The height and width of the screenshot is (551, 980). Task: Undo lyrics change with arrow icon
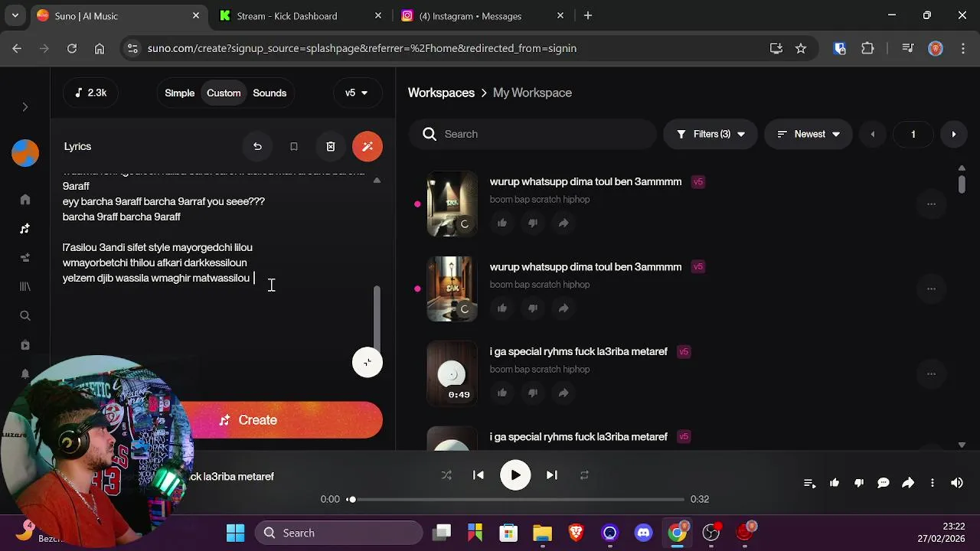(x=257, y=146)
